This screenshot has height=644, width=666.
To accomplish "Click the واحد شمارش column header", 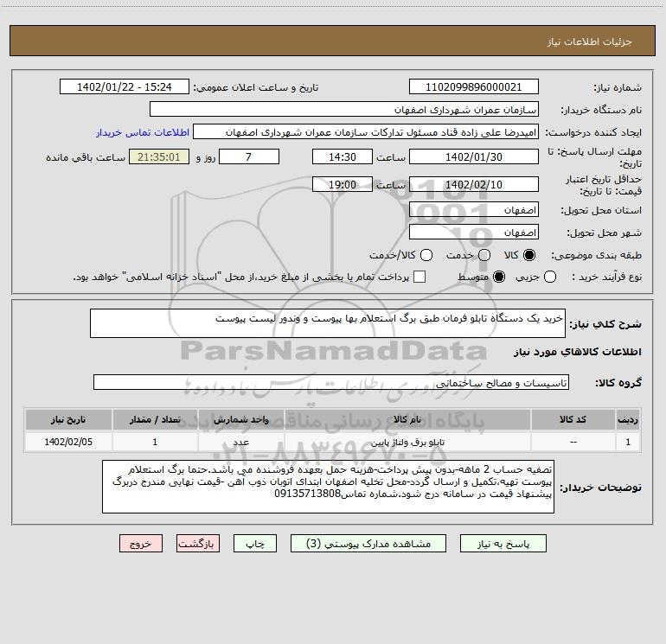I will [240, 419].
